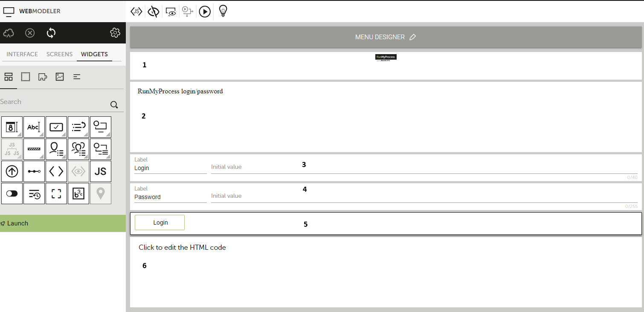Open the Login button options in canvas
Viewport: 644px width, 312px height.
[160, 222]
